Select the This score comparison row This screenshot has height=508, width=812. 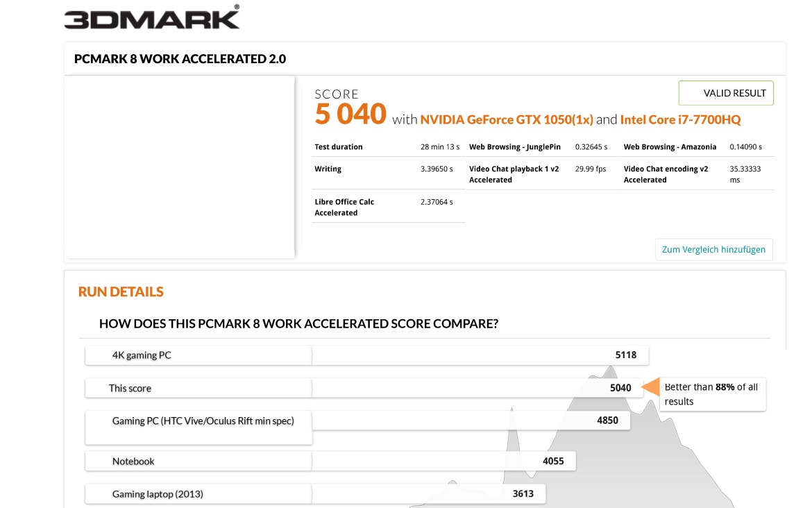[x=364, y=389]
